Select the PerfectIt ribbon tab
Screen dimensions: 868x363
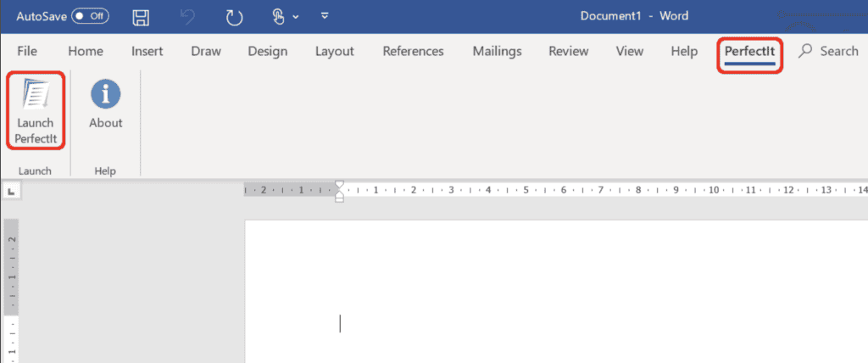(749, 51)
